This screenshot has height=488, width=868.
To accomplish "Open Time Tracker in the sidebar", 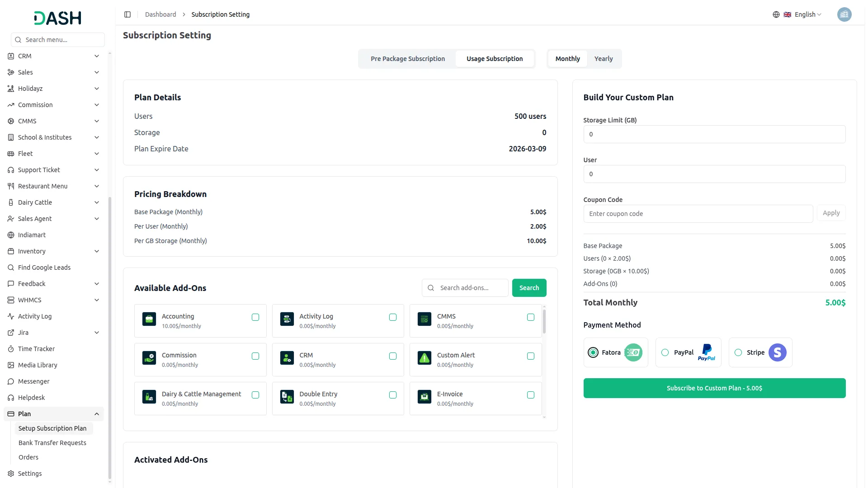I will tap(36, 349).
